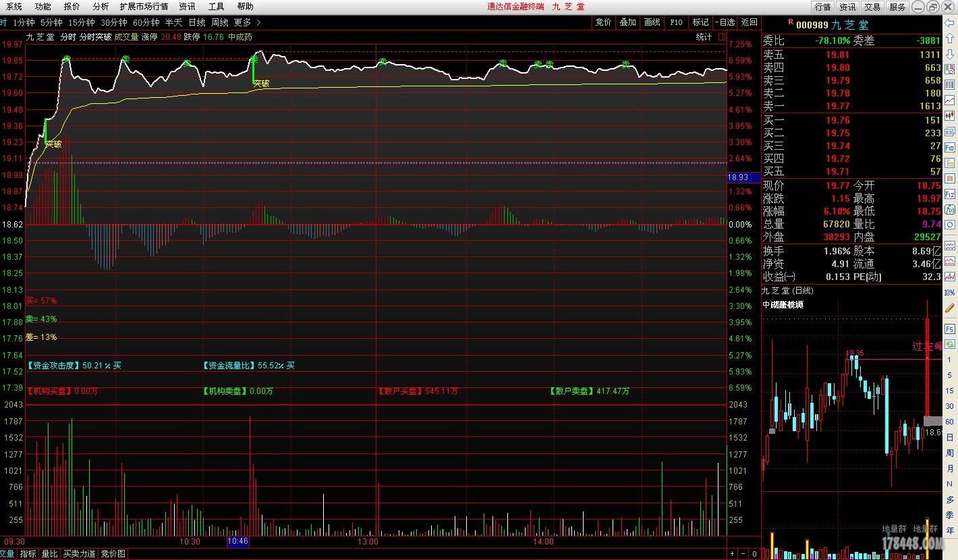The width and height of the screenshot is (958, 560).
Task: Click the 10% sidebar icon
Action: [950, 293]
